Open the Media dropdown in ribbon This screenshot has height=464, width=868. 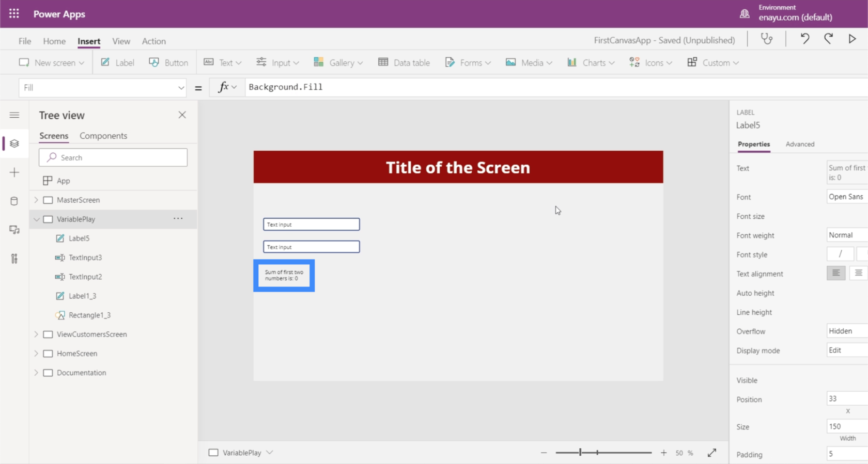529,62
